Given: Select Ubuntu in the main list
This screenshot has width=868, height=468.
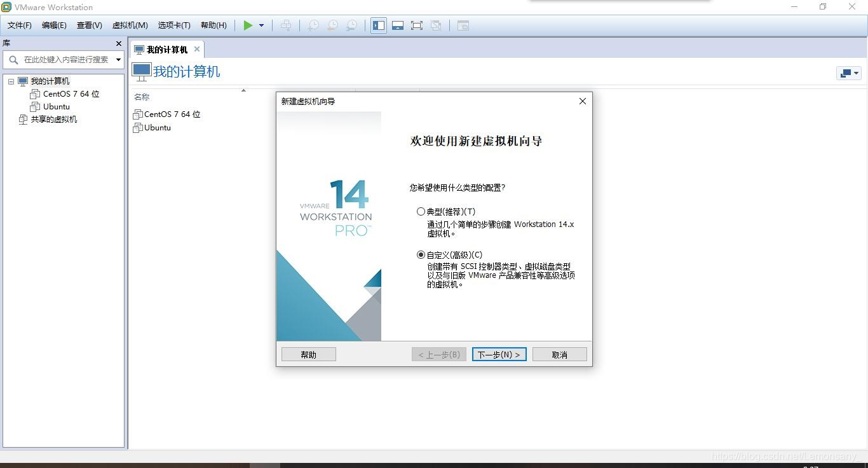Looking at the screenshot, I should point(158,128).
